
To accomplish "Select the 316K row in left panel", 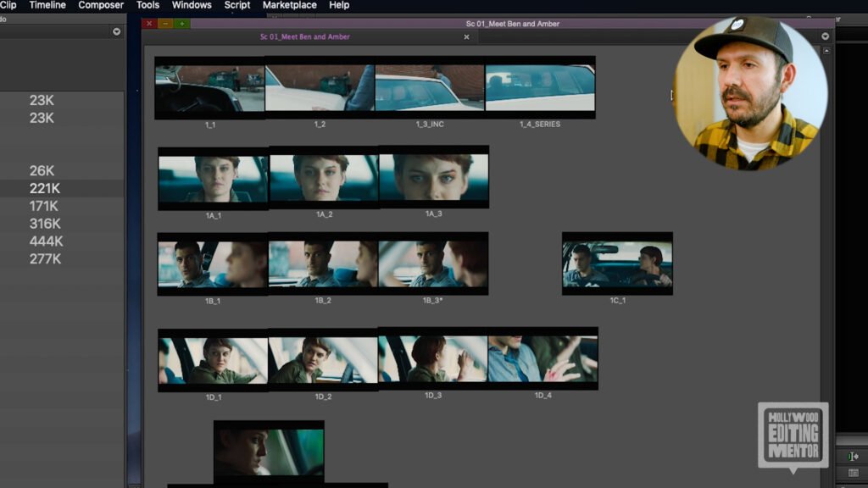I will pyautogui.click(x=62, y=224).
